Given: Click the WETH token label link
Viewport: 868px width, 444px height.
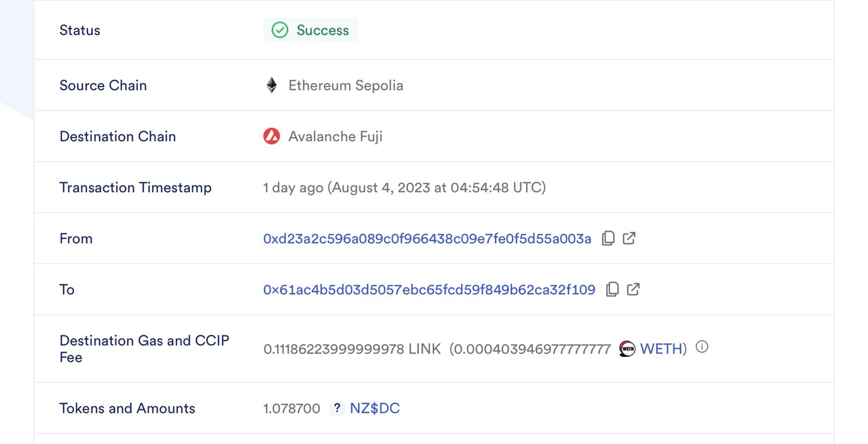Looking at the screenshot, I should 660,349.
